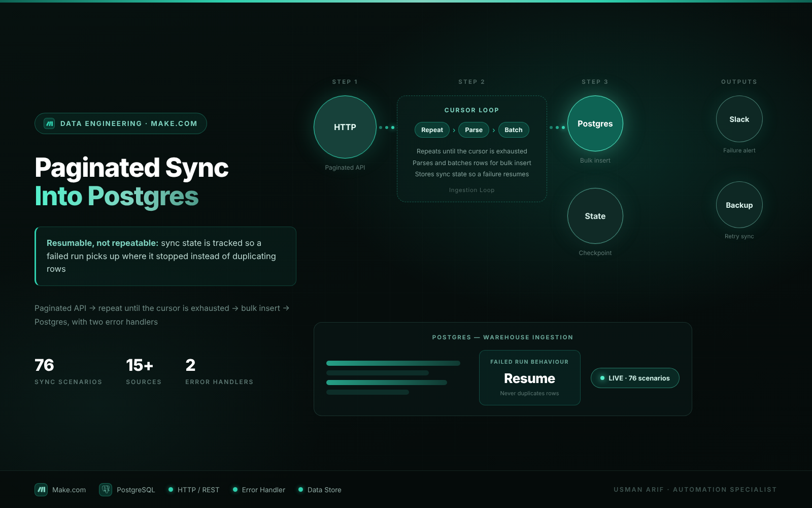
Task: Click the chevron between Repeat and Parse
Action: [x=454, y=131]
